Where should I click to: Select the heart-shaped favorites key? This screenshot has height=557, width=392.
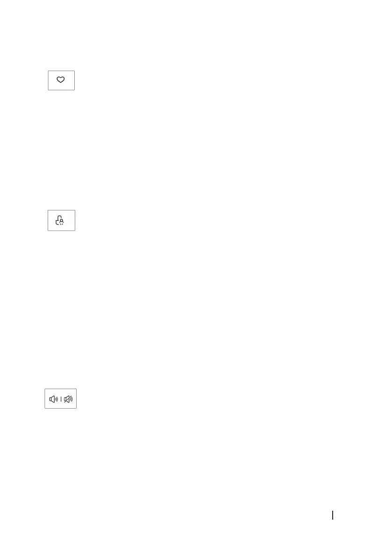(61, 80)
